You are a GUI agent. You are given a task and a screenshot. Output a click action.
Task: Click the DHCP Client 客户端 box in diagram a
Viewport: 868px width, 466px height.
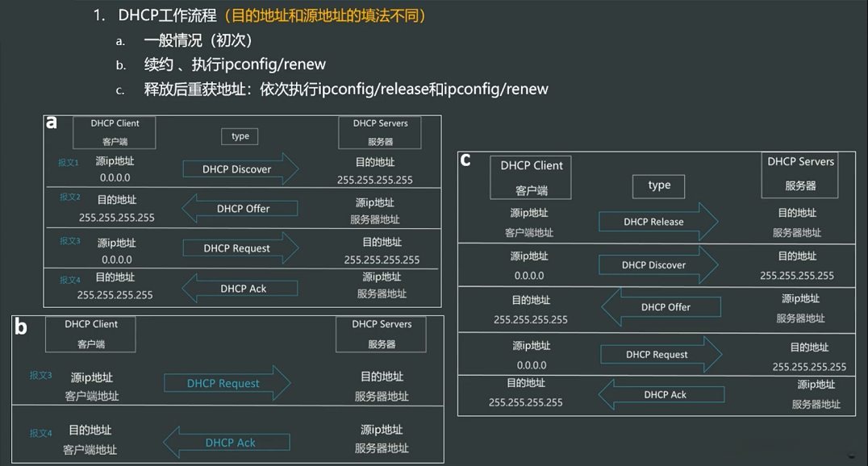114,131
